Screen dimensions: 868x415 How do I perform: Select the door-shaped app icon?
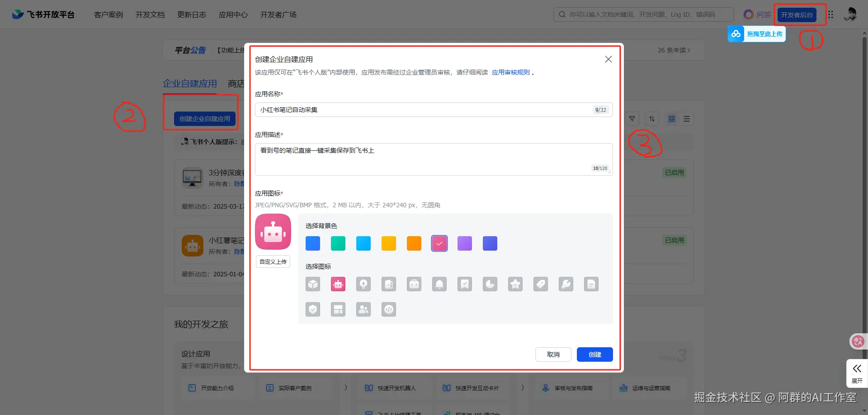[x=389, y=284]
